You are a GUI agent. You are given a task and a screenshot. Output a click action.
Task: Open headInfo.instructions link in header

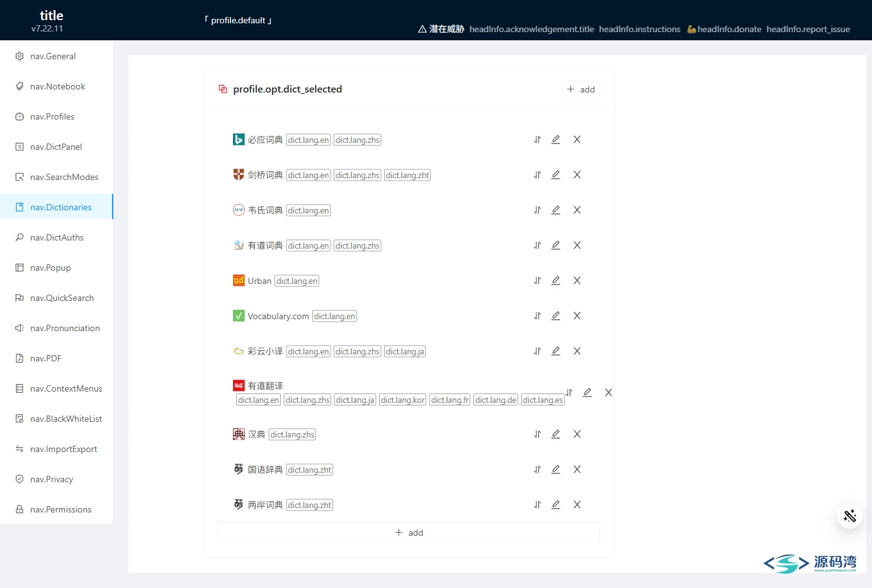pyautogui.click(x=640, y=29)
